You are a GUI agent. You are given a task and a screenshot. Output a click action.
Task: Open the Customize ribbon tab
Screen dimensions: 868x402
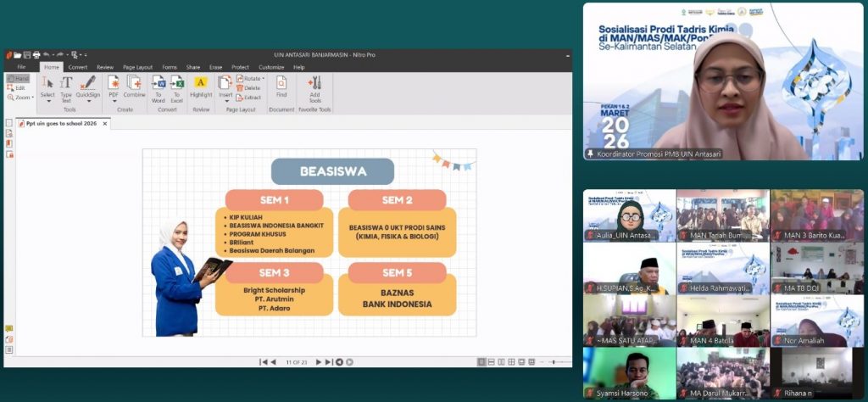(271, 67)
